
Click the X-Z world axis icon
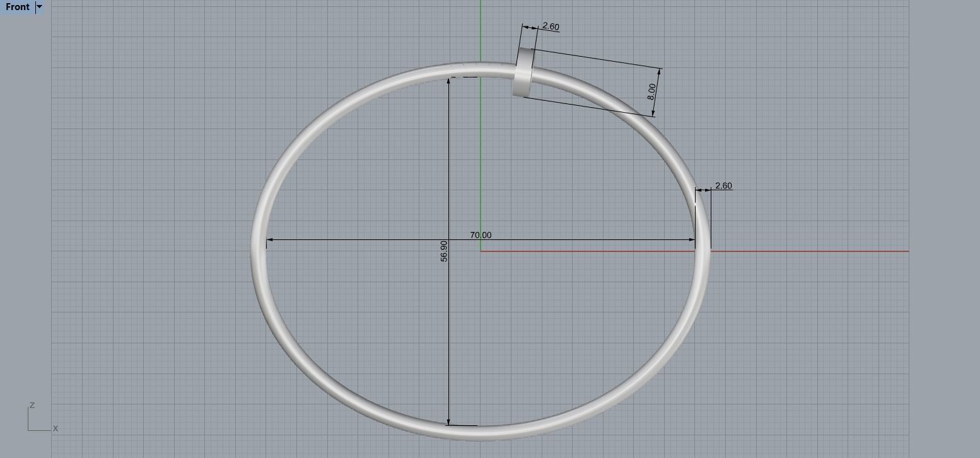pos(43,418)
